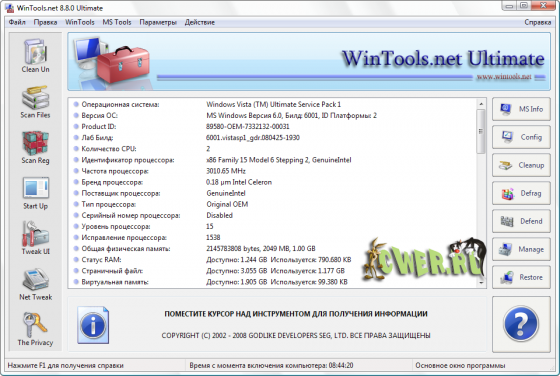560x376 pixels.
Task: Open the MS Tools menu
Action: point(117,22)
